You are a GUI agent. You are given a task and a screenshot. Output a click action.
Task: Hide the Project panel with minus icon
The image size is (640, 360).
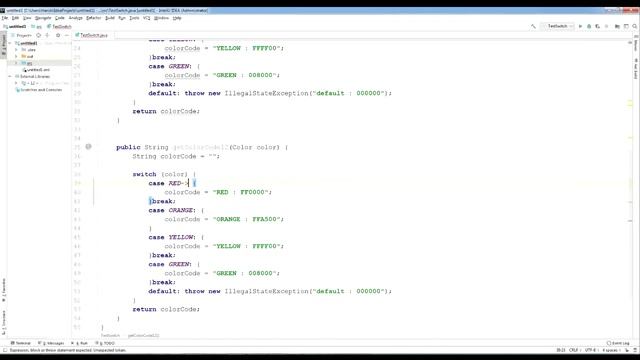coord(67,36)
